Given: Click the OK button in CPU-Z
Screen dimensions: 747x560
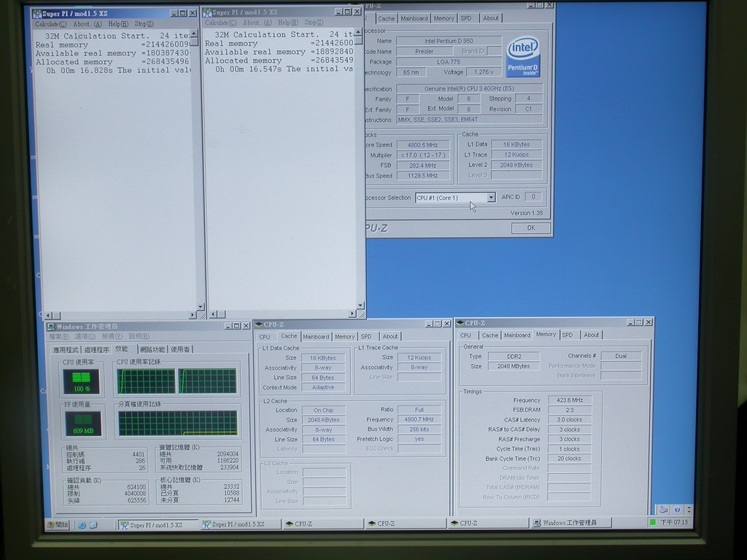Looking at the screenshot, I should [531, 228].
